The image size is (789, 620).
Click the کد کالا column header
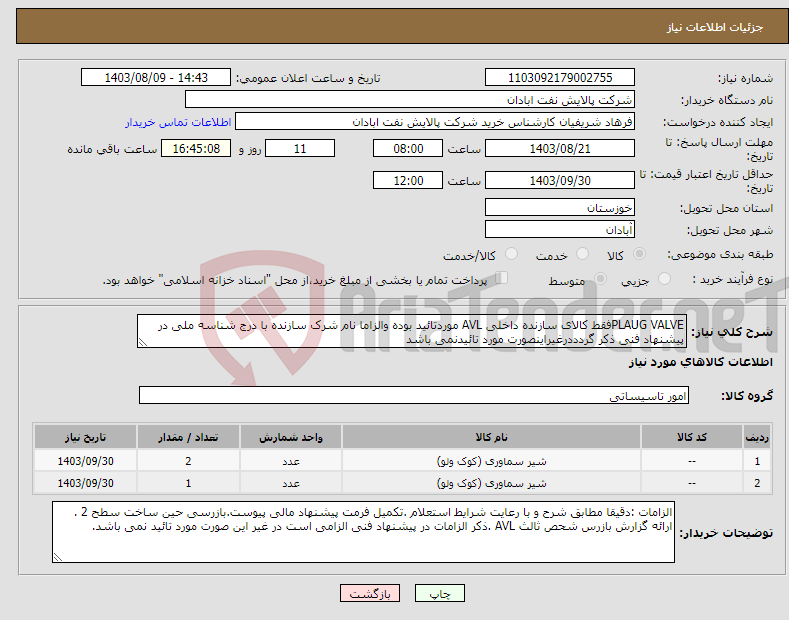click(x=692, y=437)
